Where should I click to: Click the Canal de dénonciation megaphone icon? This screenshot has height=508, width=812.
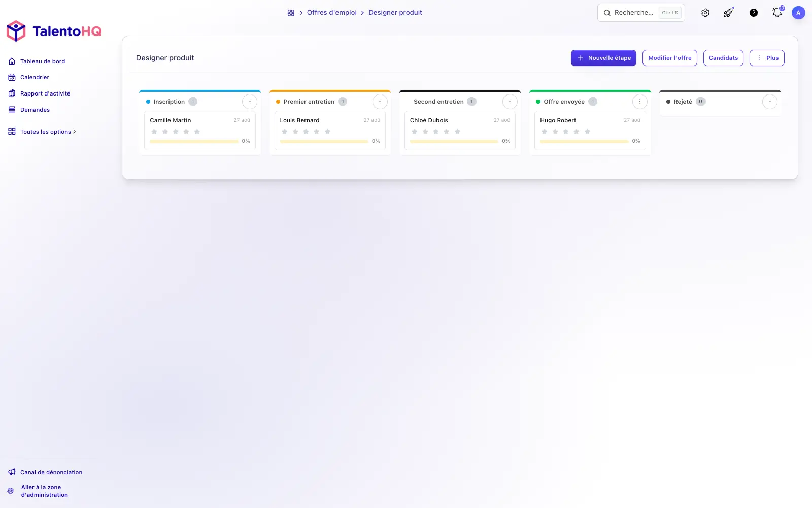point(12,472)
